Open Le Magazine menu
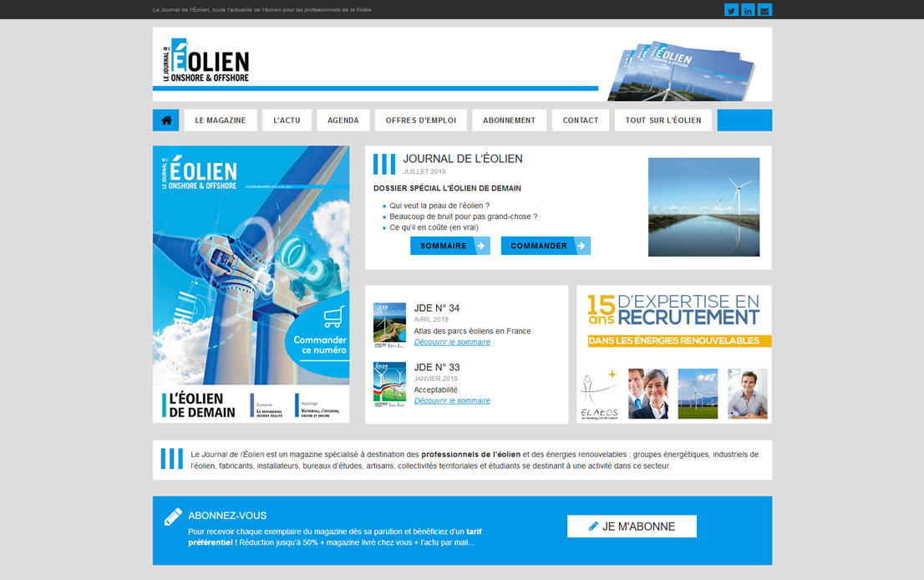 221,120
